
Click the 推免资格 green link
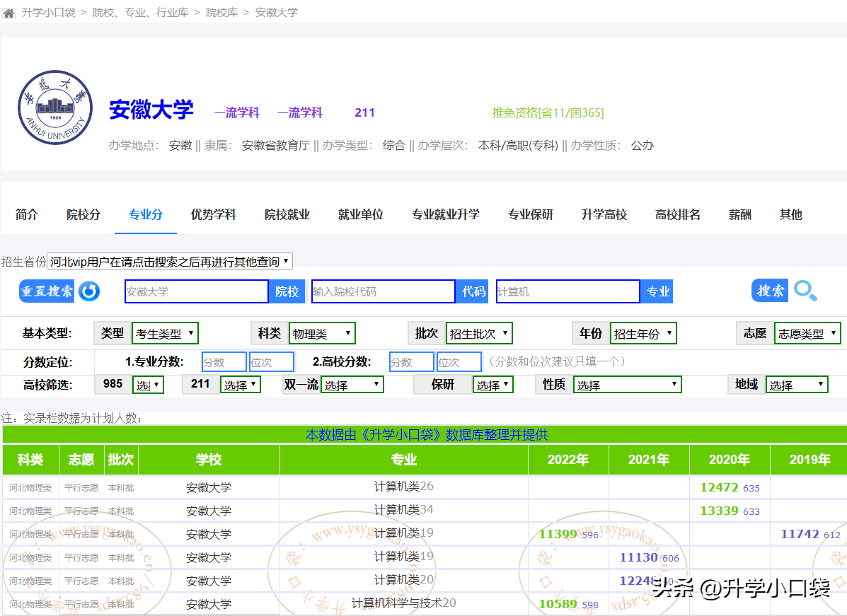tap(548, 112)
